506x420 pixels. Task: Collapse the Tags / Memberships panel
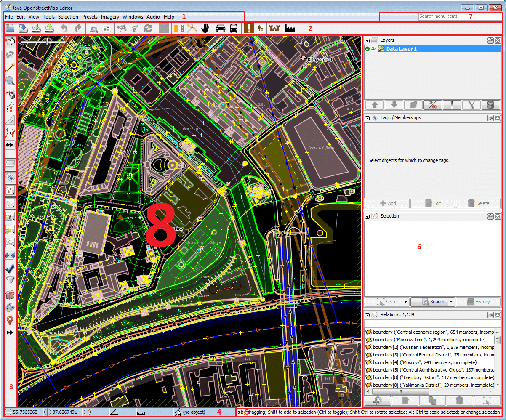coord(368,118)
